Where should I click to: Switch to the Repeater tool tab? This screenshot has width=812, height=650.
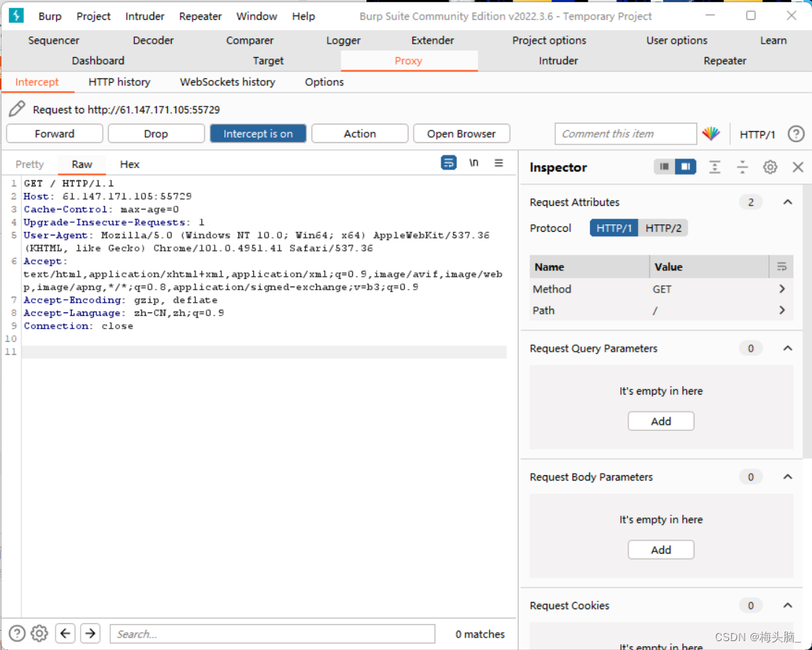[725, 61]
